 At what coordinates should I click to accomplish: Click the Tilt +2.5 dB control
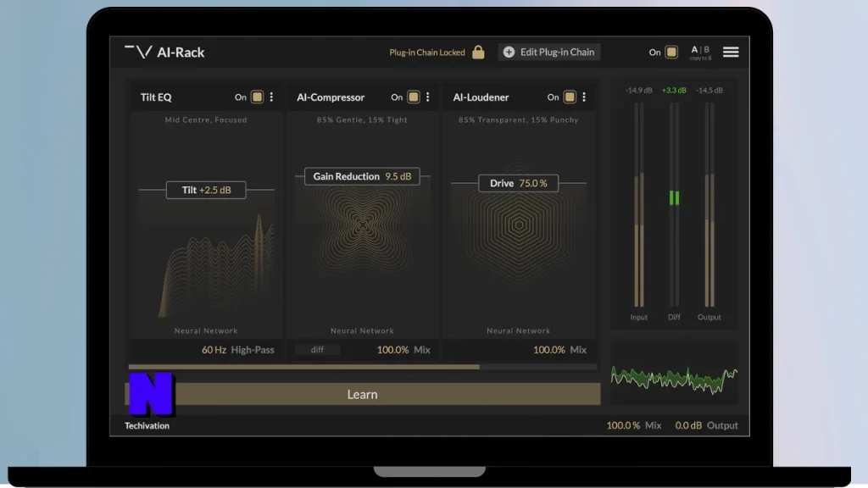[206, 190]
